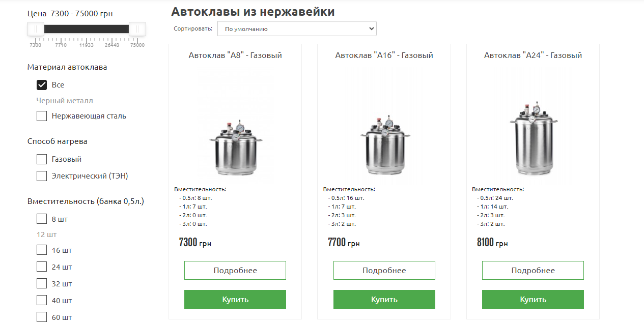The width and height of the screenshot is (644, 323).
Task: Click the A8 gas autoclave product image
Action: click(x=235, y=146)
